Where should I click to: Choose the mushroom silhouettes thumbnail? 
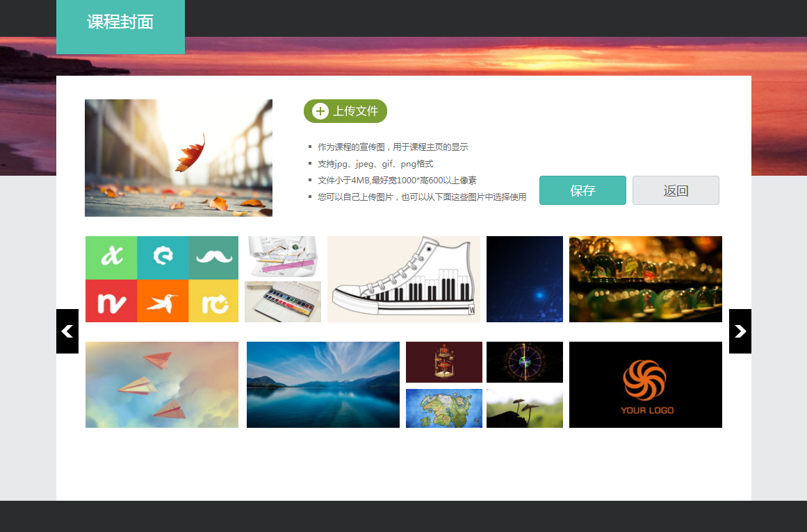[525, 408]
